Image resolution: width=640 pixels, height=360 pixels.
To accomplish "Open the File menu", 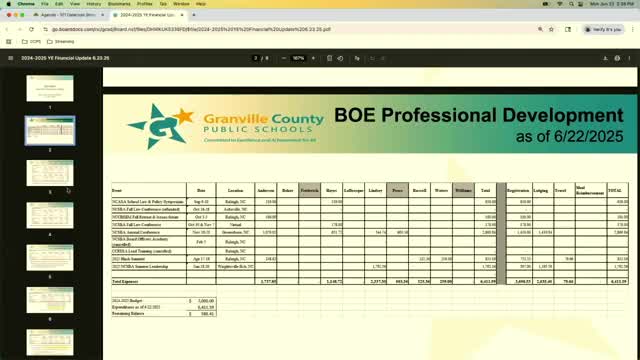I will tap(44, 4).
